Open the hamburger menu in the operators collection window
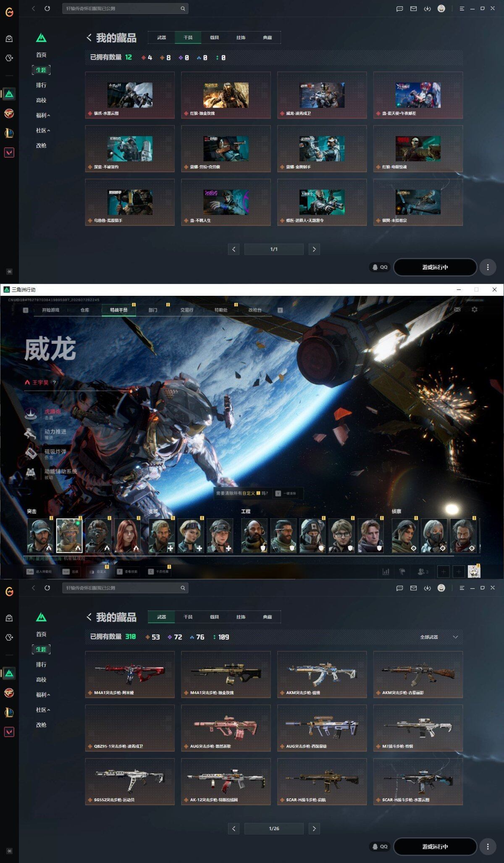 tap(462, 8)
